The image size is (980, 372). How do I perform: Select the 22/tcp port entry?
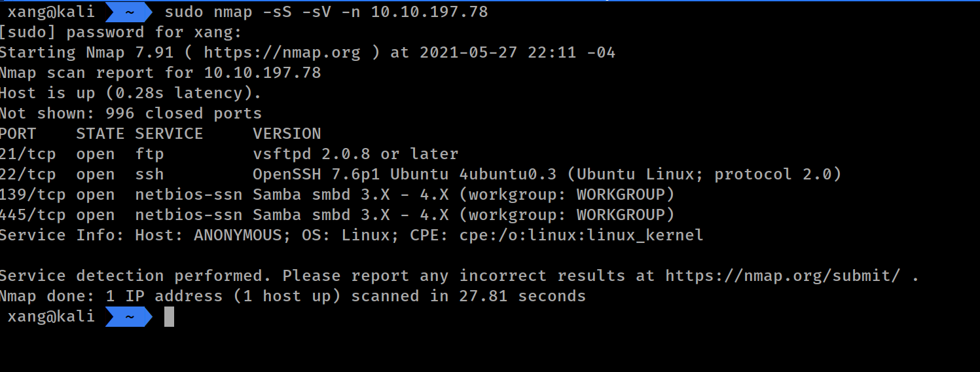coord(27,174)
